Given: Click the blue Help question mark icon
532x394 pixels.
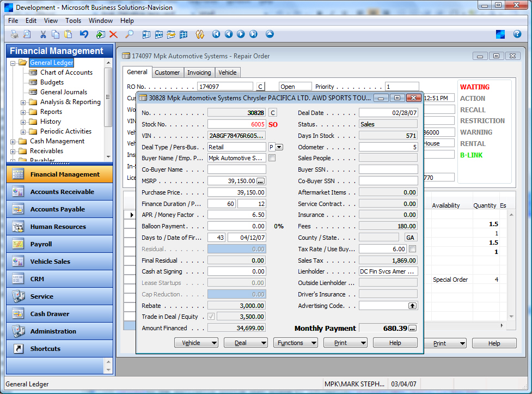Looking at the screenshot, I should coord(517,34).
